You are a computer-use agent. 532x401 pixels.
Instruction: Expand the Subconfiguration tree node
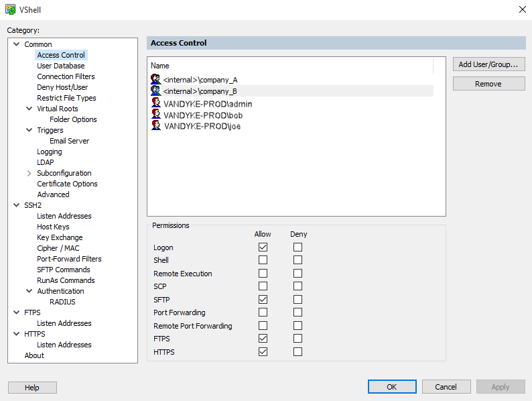[x=29, y=173]
